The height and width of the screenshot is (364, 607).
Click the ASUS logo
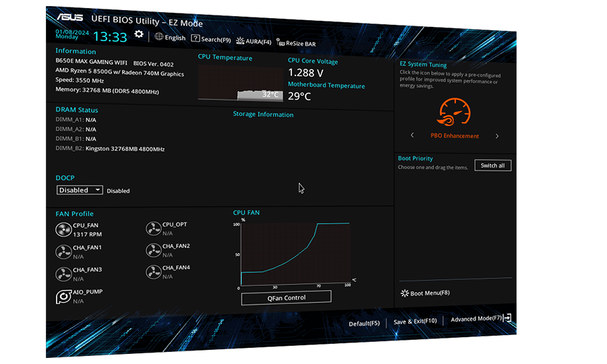coord(70,18)
